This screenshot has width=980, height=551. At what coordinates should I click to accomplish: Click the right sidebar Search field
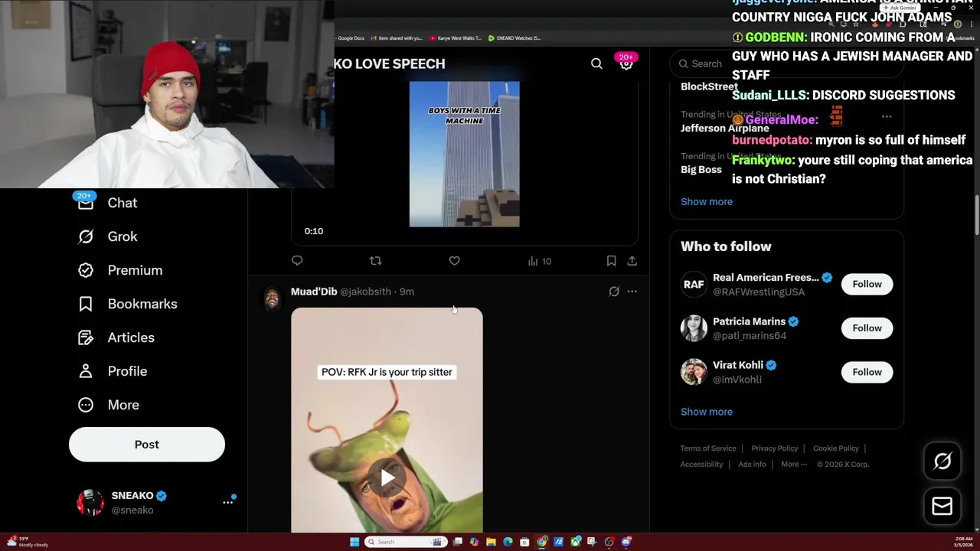tap(785, 64)
